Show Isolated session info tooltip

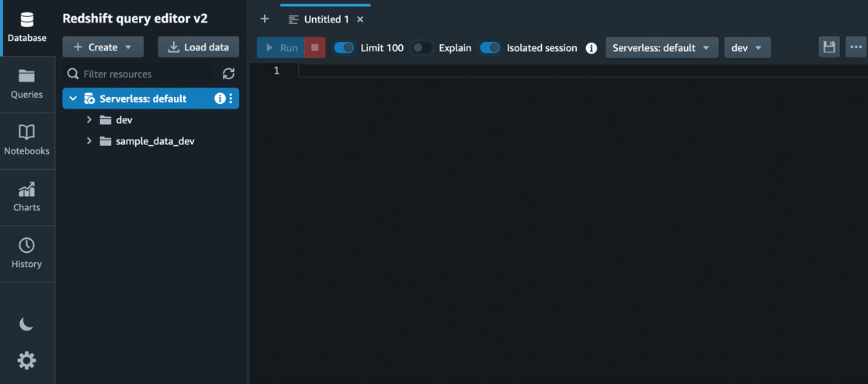coord(591,48)
